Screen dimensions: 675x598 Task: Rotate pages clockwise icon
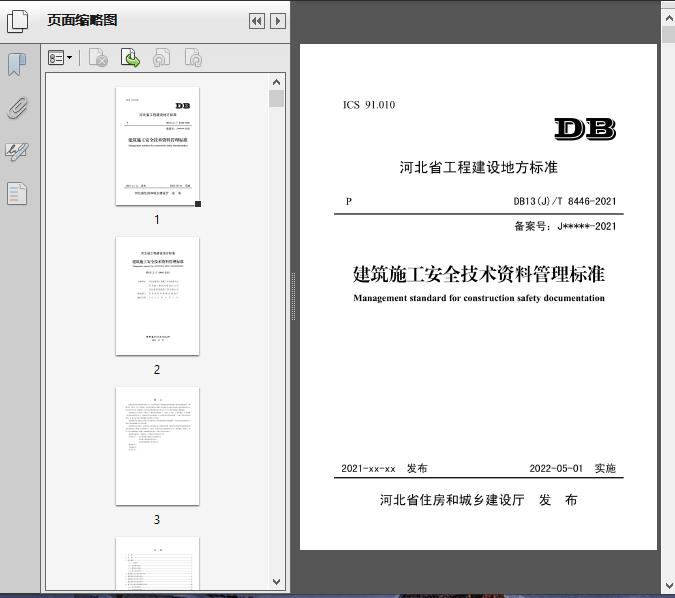tap(193, 58)
